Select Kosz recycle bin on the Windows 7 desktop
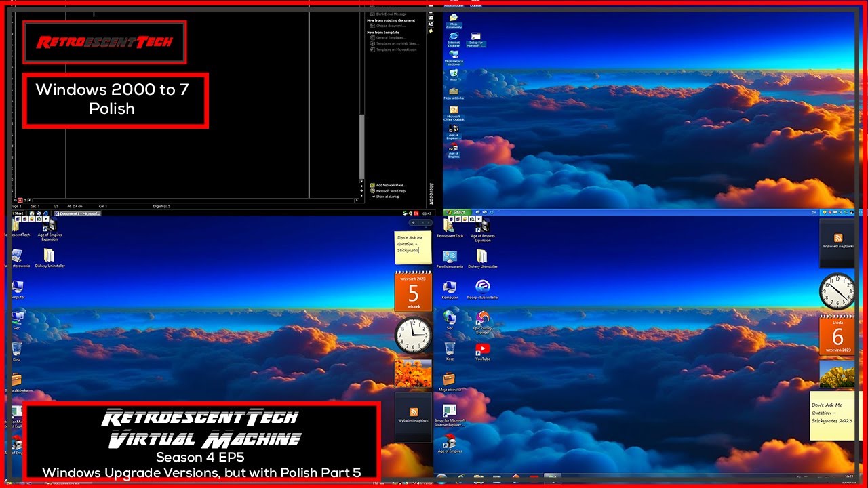This screenshot has width=868, height=488. click(x=450, y=351)
